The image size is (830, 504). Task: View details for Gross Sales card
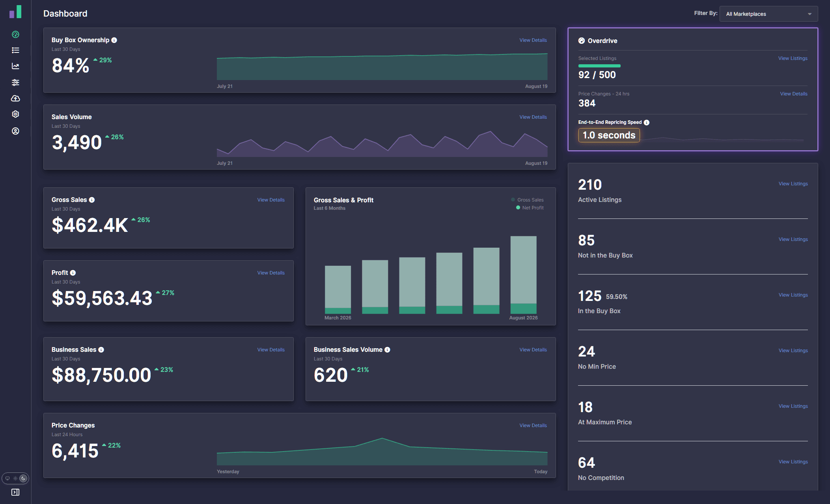click(271, 200)
